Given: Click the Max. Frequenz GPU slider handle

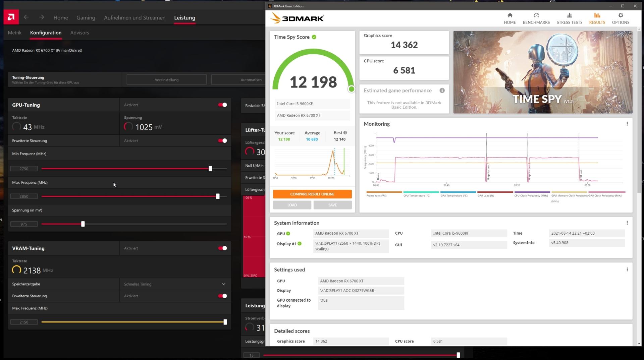Looking at the screenshot, I should [218, 196].
